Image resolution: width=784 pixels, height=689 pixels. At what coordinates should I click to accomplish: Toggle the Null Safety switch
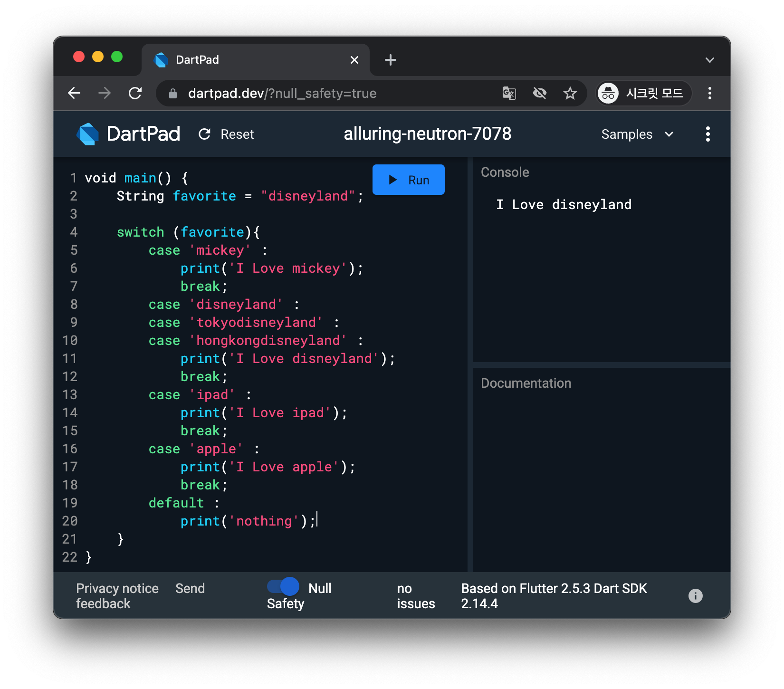point(283,586)
